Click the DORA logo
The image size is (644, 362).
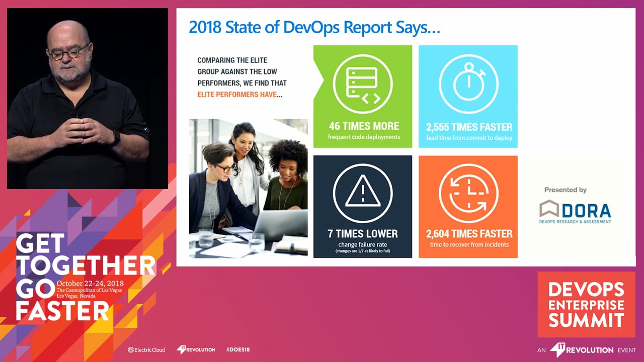point(575,212)
